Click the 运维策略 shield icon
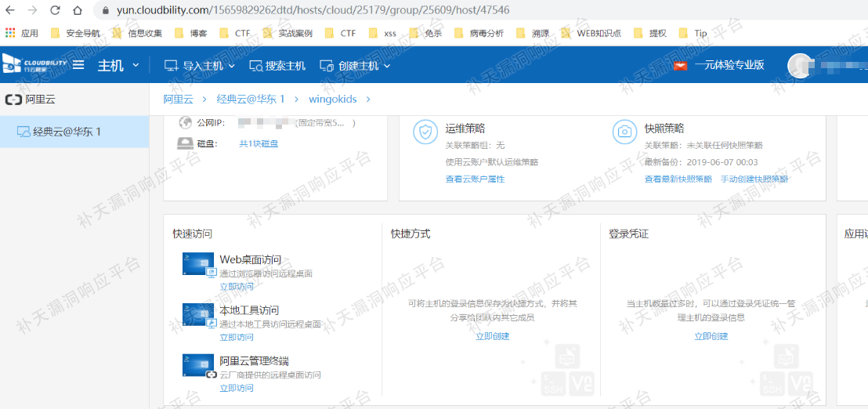The height and width of the screenshot is (409, 868). (425, 132)
